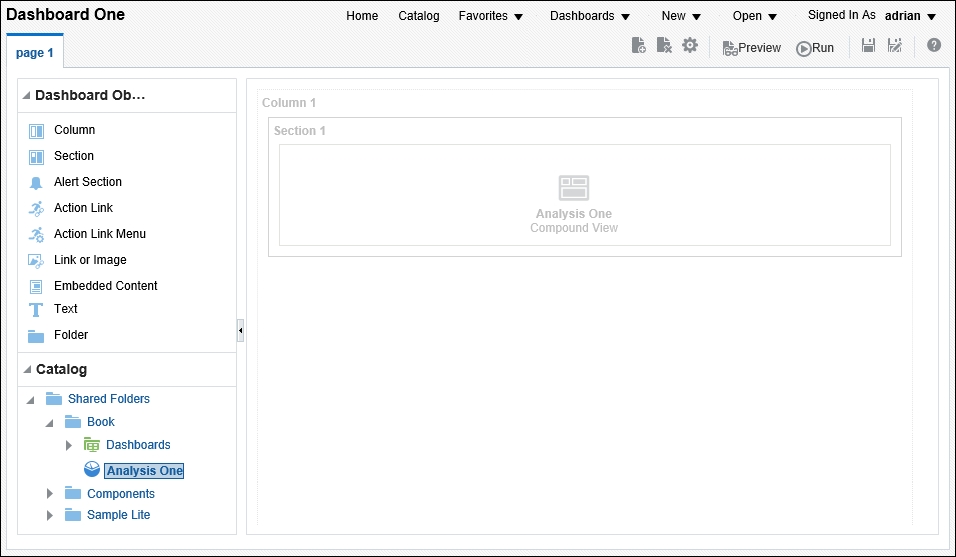Switch to the page 1 tab
The image size is (956, 557).
tap(35, 52)
